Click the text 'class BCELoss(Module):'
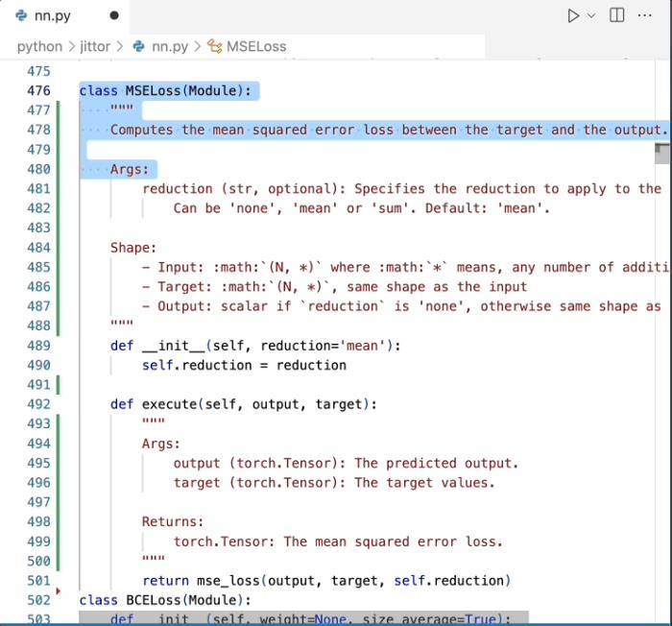Image resolution: width=672 pixels, height=626 pixels. (165, 600)
